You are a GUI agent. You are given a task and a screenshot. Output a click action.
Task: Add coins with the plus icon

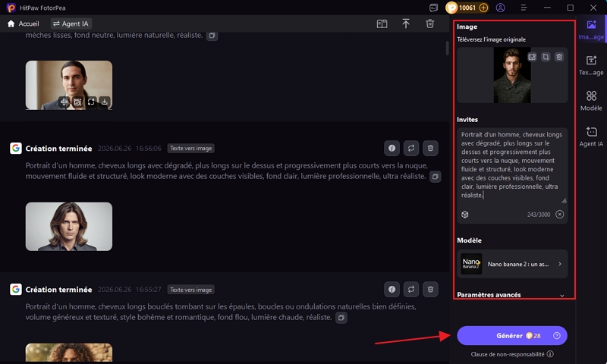coord(483,8)
